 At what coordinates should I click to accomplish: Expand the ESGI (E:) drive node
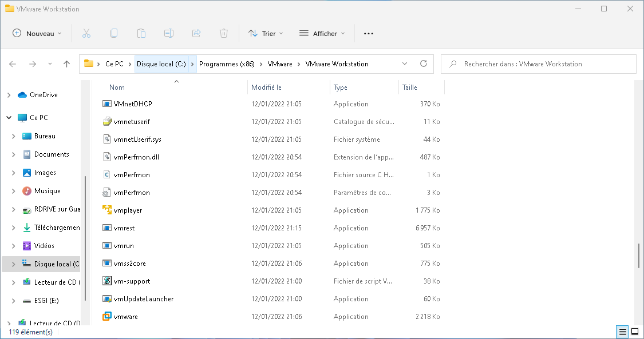(x=14, y=301)
